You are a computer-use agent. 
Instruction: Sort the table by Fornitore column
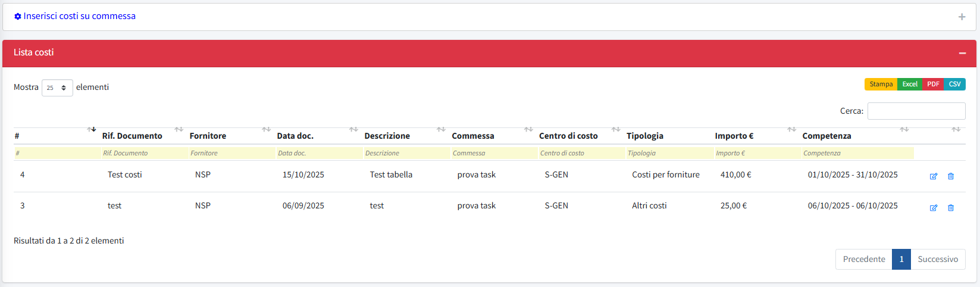point(208,136)
